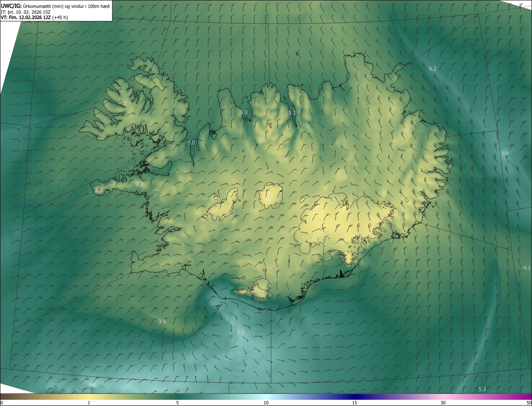Click the 4.1 value label near the right edge
The width and height of the screenshot is (532, 406).
pos(527,268)
